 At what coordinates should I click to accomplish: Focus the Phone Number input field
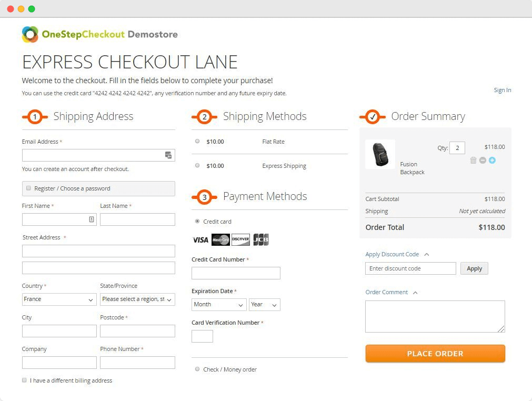[x=137, y=363]
